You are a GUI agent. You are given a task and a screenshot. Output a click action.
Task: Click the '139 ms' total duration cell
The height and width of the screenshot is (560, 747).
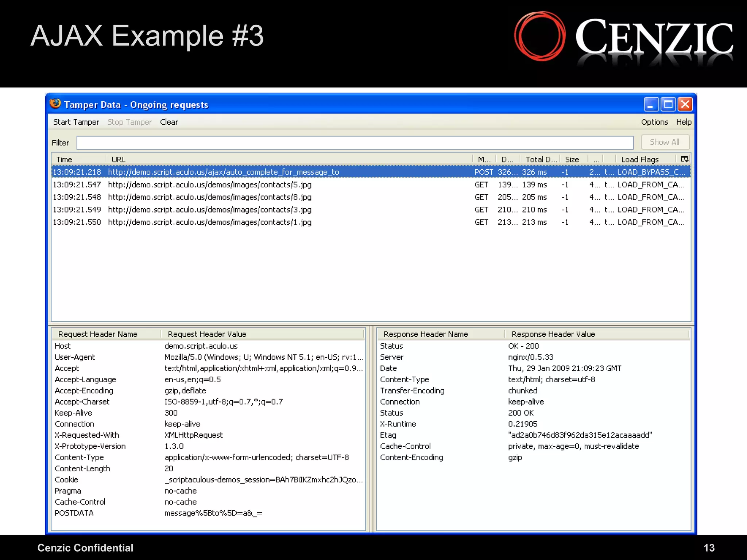click(534, 184)
